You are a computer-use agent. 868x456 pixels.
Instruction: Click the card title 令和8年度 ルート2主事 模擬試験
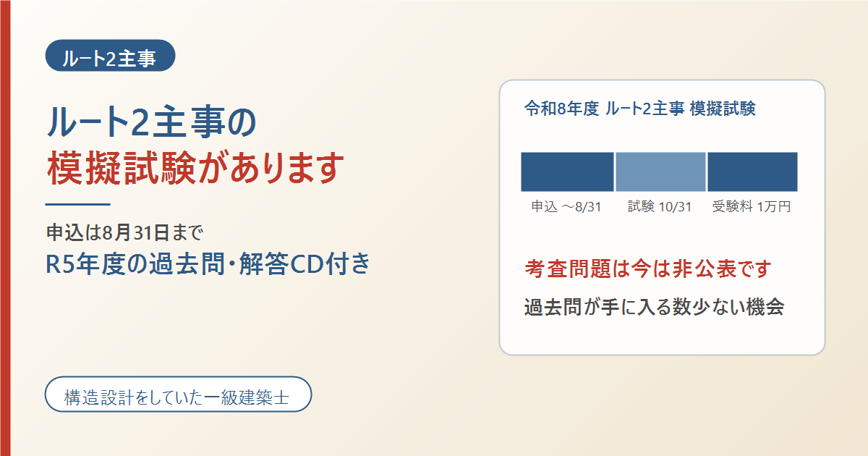point(639,109)
